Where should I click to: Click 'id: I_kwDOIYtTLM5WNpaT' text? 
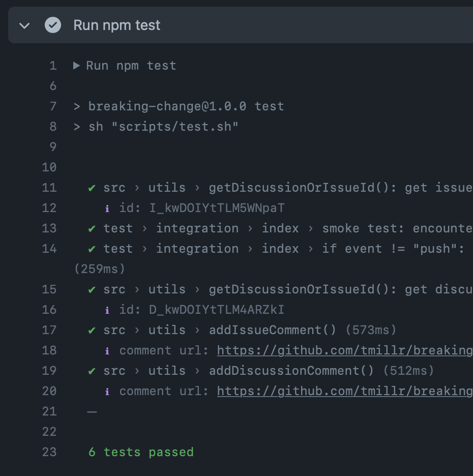(x=201, y=209)
